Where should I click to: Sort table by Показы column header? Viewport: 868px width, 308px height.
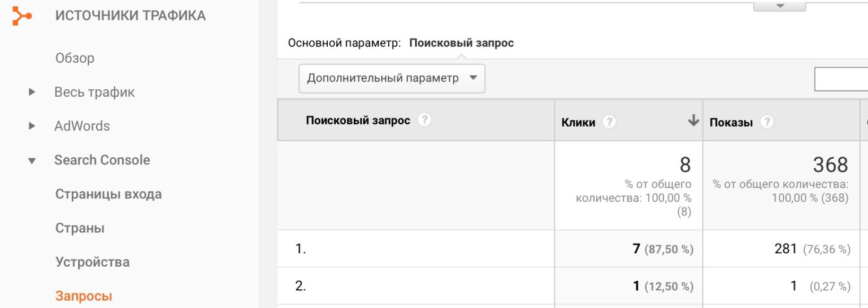point(731,122)
